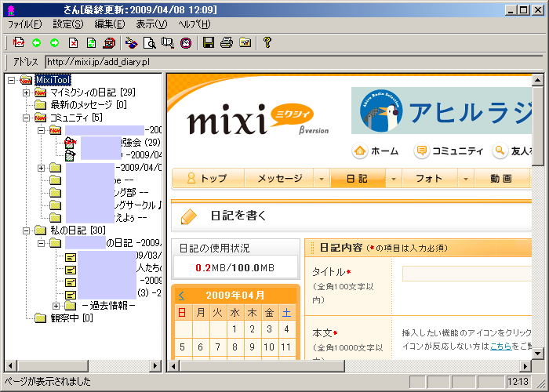Click the pencil write icon in toolbar
The height and width of the screenshot is (392, 549).
(x=131, y=42)
